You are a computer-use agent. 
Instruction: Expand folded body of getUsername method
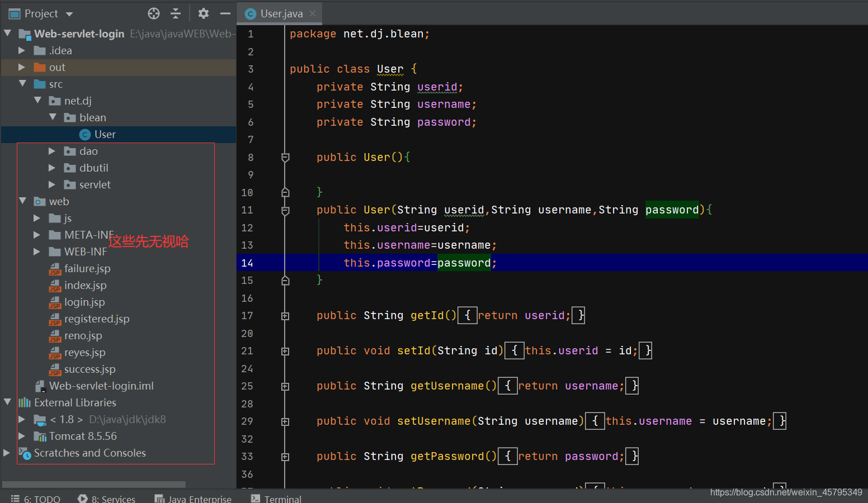pyautogui.click(x=508, y=386)
